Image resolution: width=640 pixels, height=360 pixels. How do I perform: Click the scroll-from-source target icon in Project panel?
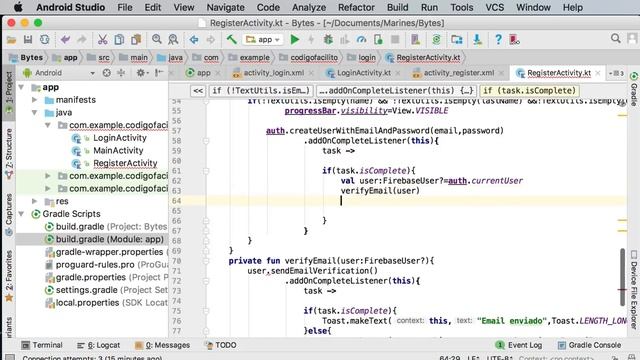pyautogui.click(x=107, y=73)
